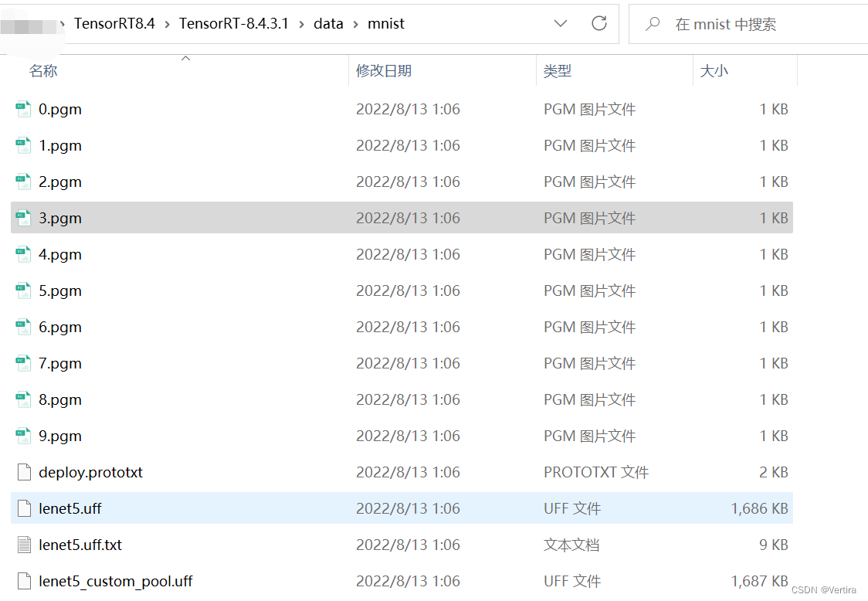
Task: Select the mnist breadcrumb item
Action: click(x=386, y=23)
